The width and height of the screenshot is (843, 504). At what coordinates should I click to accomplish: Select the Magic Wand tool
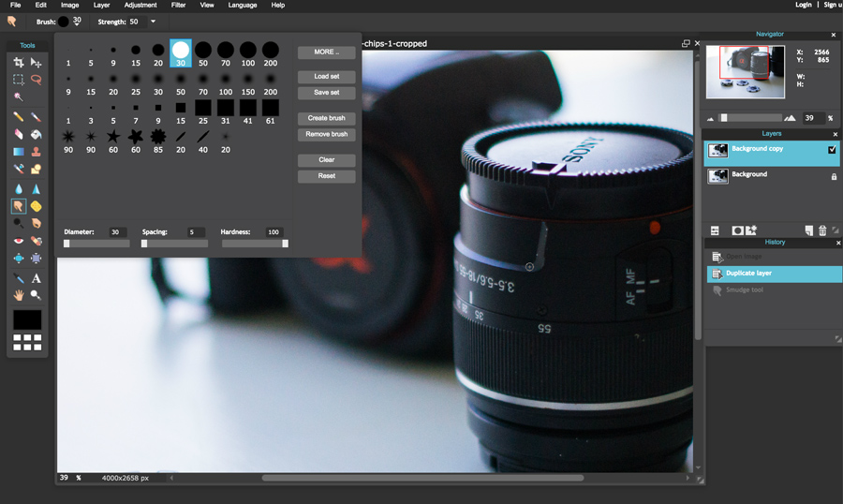click(19, 96)
